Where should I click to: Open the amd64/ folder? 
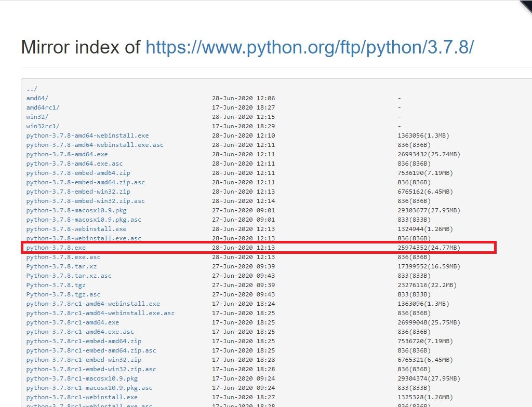[x=37, y=98]
